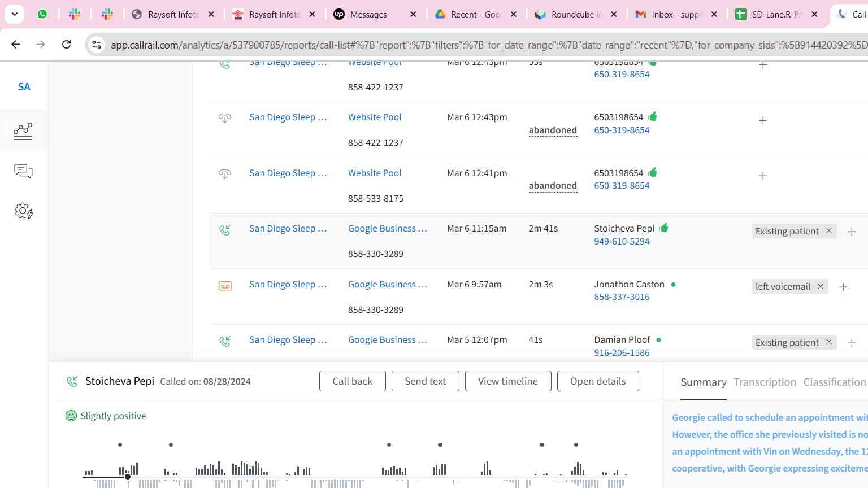Open phone link 949-610-5294

coord(622,242)
